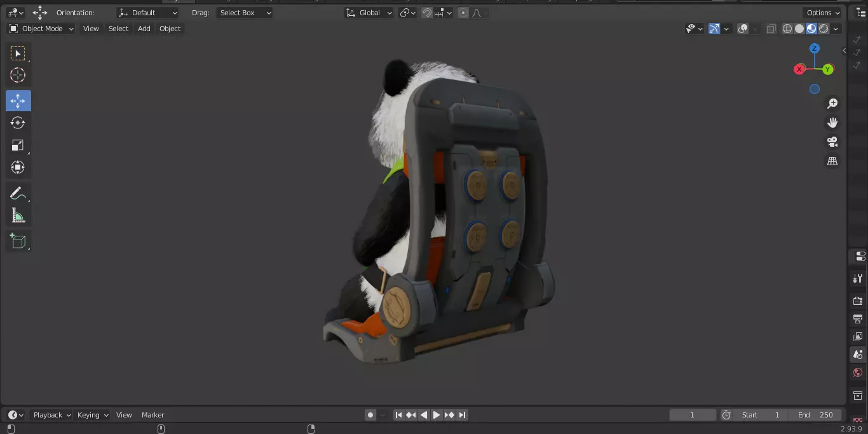Toggle X-ray mode button

click(771, 29)
